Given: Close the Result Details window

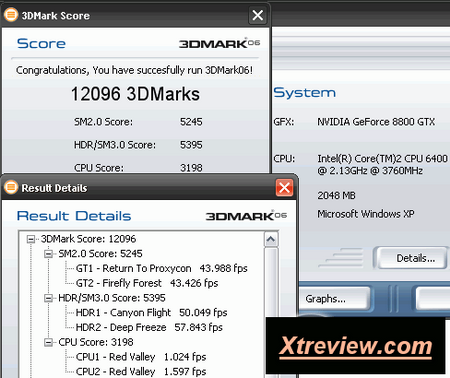Looking at the screenshot, I should (x=284, y=188).
